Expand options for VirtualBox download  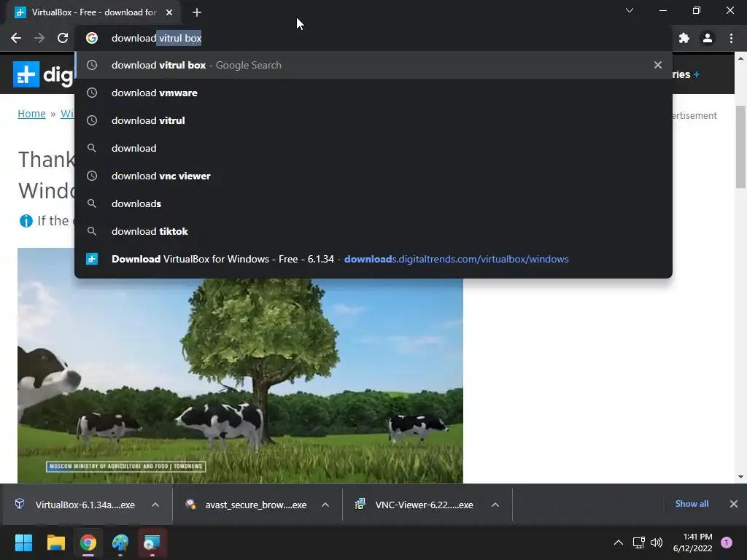155,505
